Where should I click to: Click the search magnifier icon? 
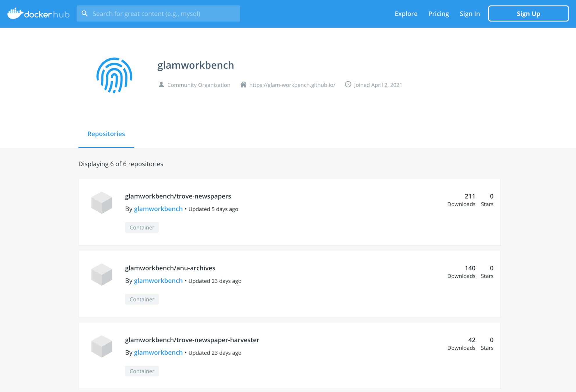[85, 13]
